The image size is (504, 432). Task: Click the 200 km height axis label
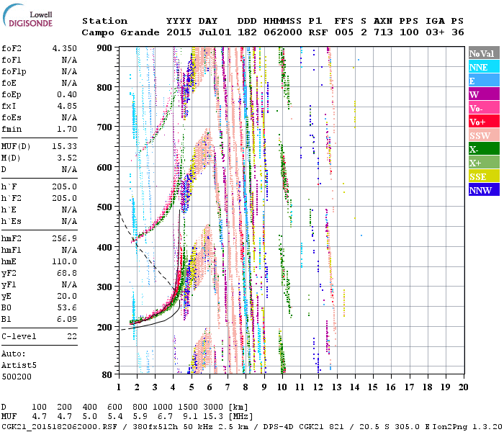(105, 328)
